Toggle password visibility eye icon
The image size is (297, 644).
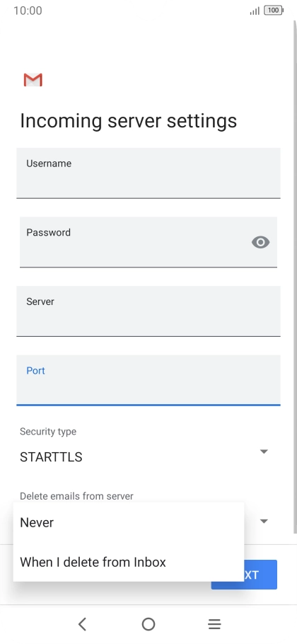[260, 242]
